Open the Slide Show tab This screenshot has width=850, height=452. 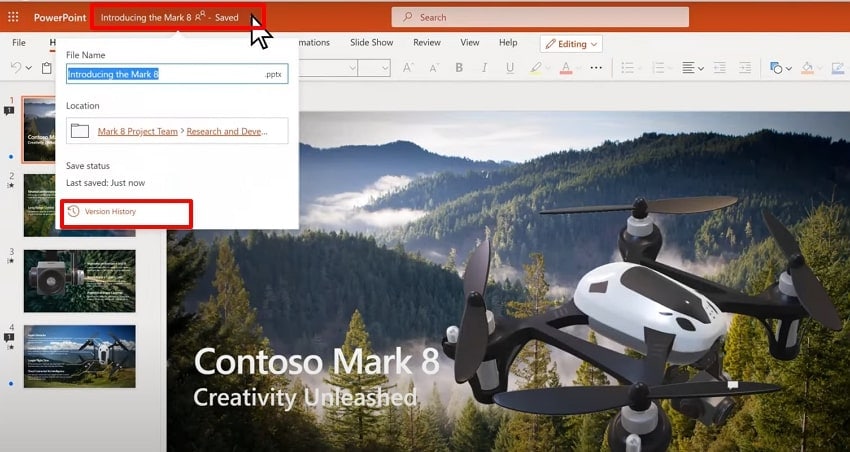click(x=371, y=42)
